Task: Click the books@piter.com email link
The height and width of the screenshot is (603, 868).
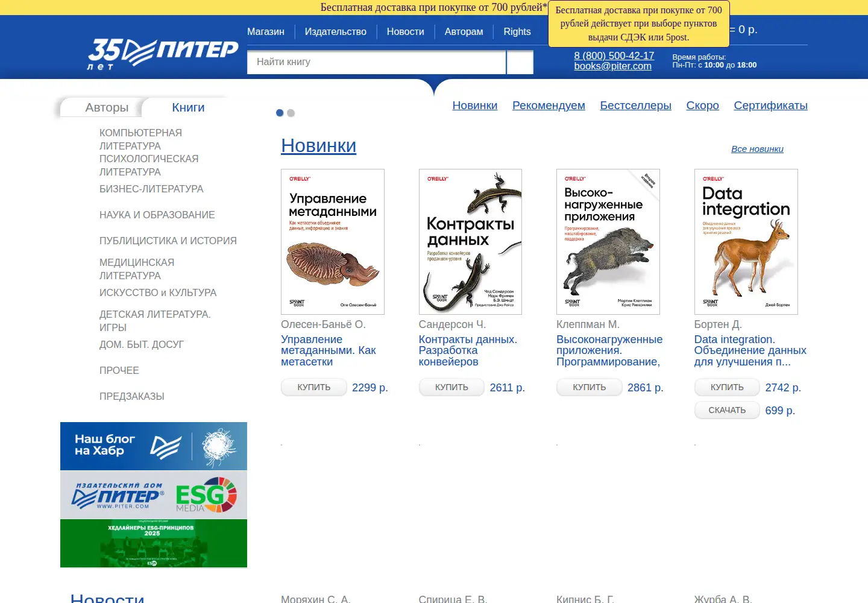Action: tap(613, 66)
